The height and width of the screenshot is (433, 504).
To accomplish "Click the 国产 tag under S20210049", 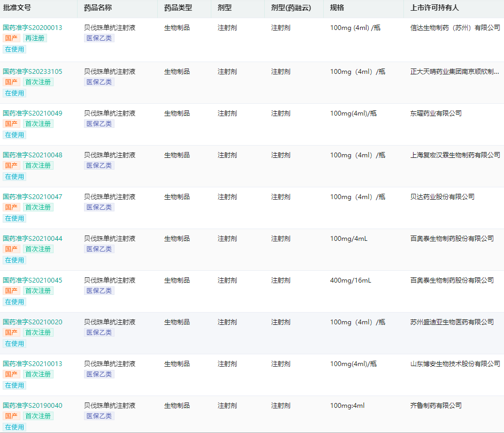I will [x=11, y=124].
